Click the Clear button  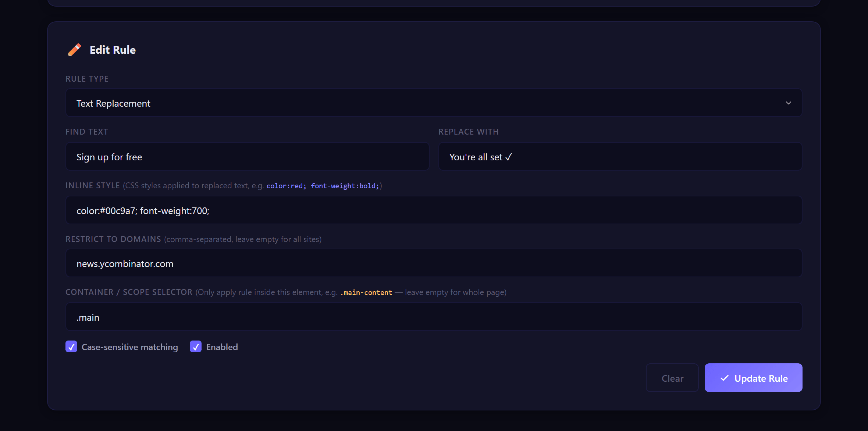[672, 378]
